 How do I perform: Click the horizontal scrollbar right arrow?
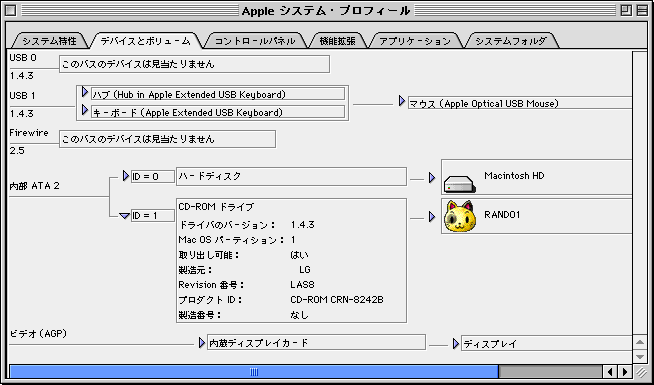click(624, 371)
